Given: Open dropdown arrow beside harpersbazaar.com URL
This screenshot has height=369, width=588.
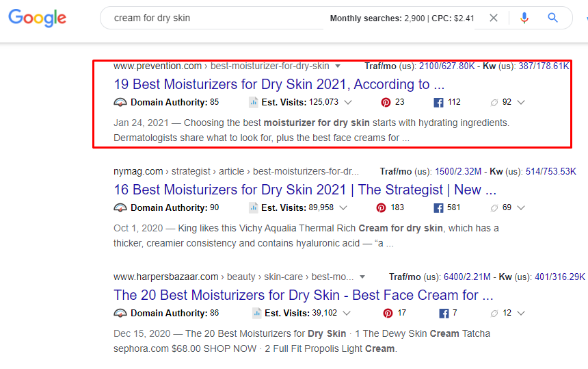Looking at the screenshot, I should click(362, 277).
